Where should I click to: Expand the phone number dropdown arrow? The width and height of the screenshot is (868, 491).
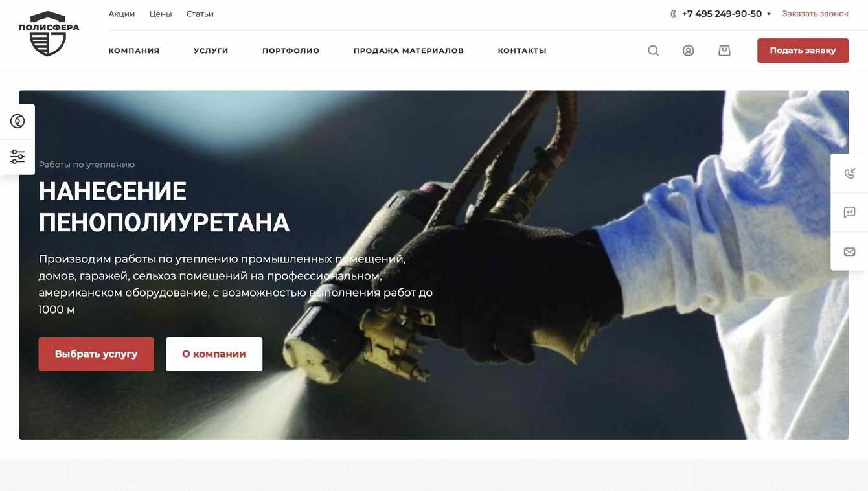click(x=769, y=14)
